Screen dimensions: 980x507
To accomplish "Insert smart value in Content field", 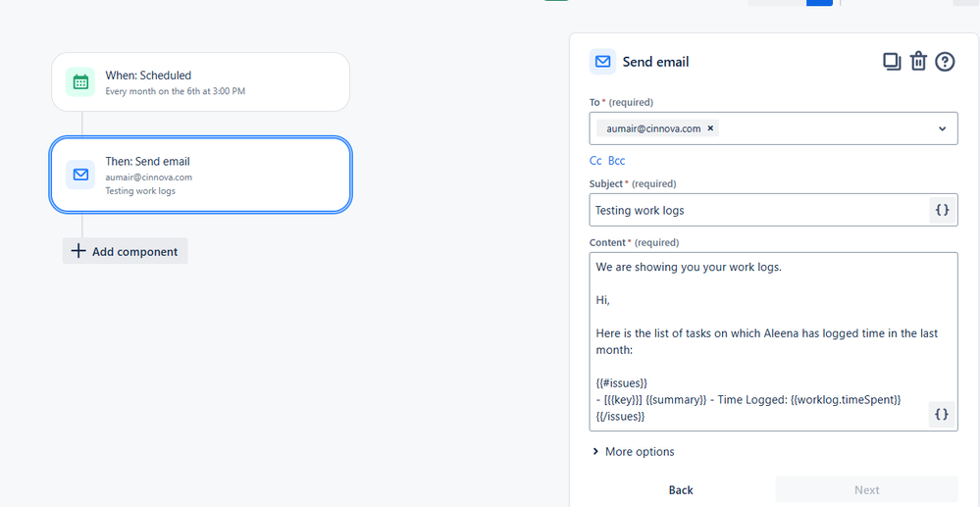I will (x=942, y=415).
